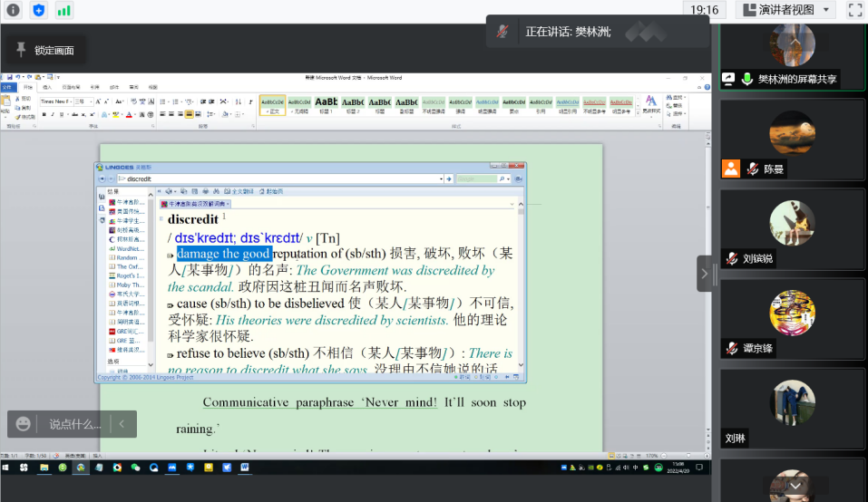
Task: Select Random dictionary in Lingoes results list
Action: tap(127, 257)
